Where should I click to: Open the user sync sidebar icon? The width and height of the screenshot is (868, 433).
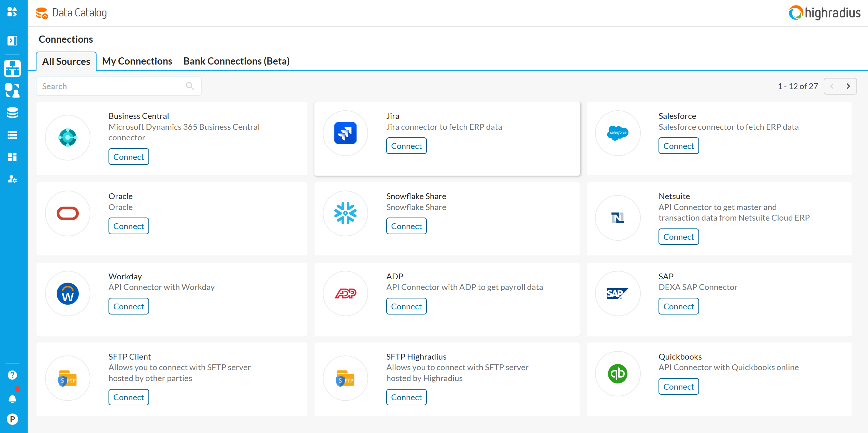(x=12, y=90)
